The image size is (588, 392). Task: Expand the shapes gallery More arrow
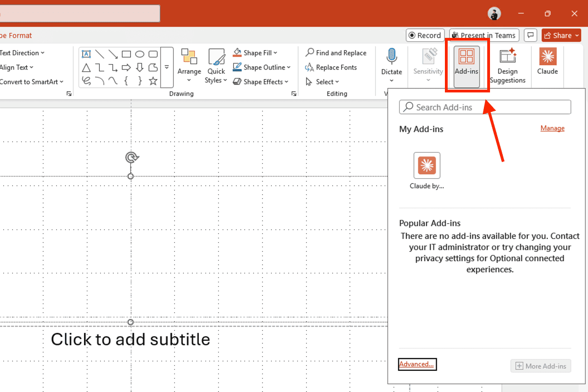[167, 67]
